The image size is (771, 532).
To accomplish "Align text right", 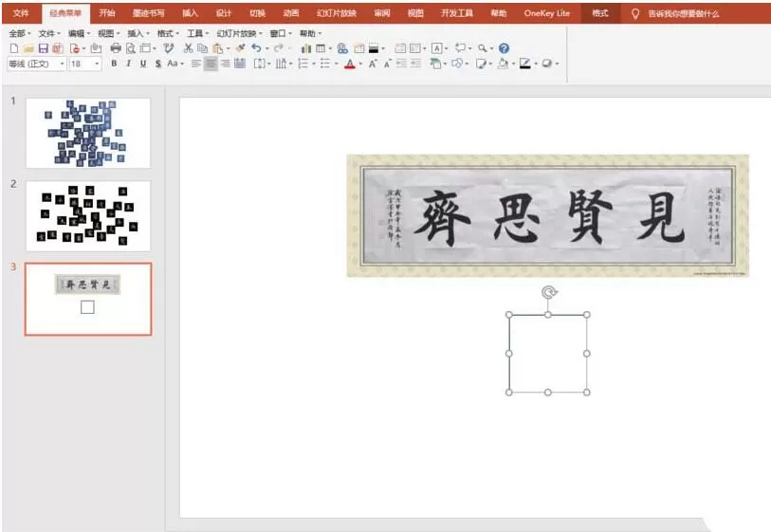I will (225, 64).
